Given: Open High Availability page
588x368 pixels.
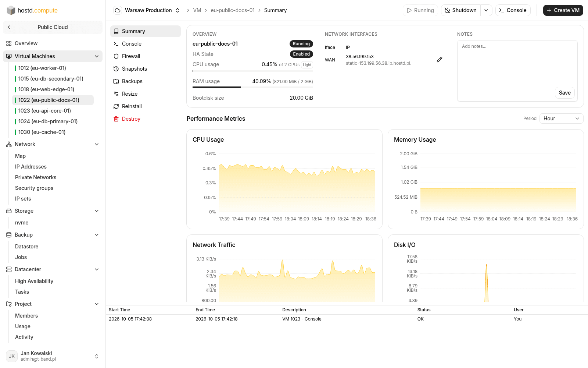Looking at the screenshot, I should pyautogui.click(x=34, y=281).
